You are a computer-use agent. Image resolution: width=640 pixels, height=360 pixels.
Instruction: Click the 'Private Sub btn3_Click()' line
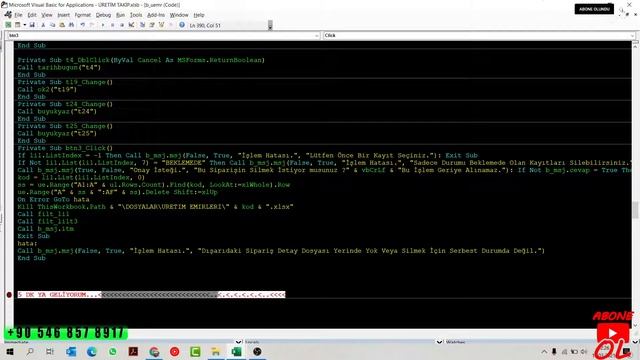coord(65,148)
